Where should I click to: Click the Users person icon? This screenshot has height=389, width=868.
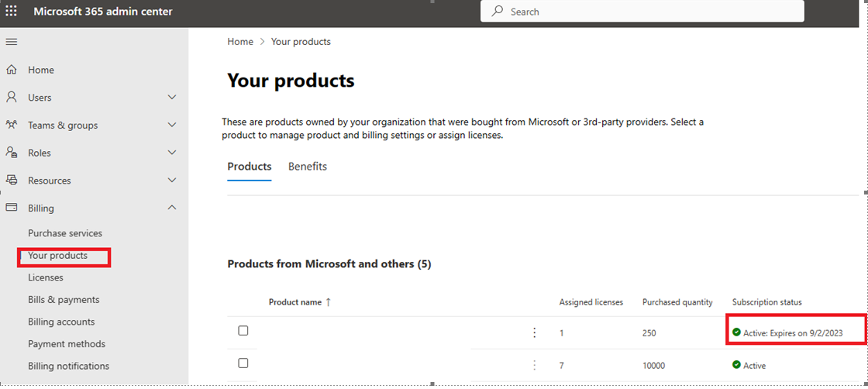(12, 98)
